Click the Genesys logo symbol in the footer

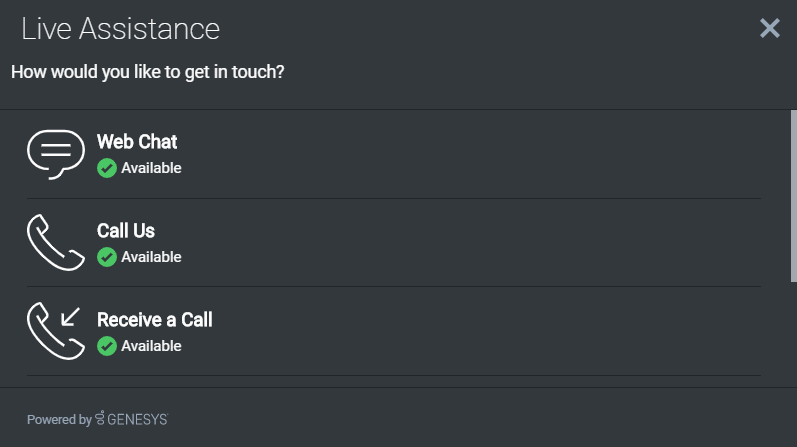[x=100, y=419]
